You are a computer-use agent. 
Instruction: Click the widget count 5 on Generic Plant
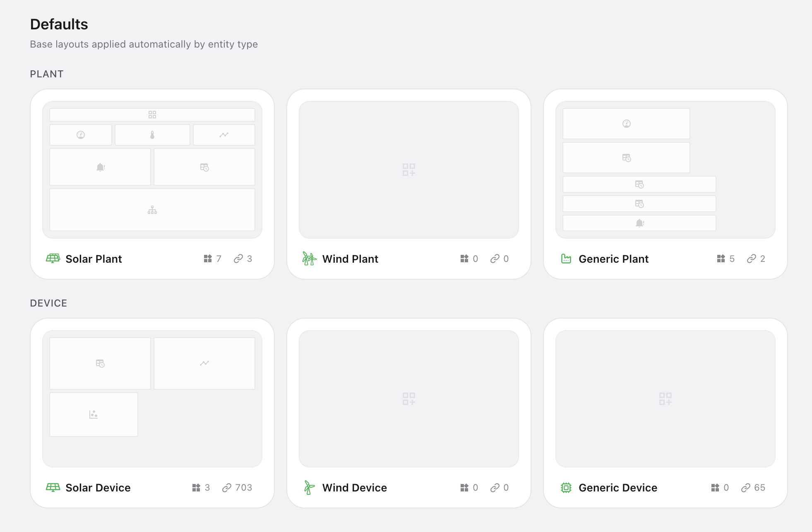(x=732, y=259)
